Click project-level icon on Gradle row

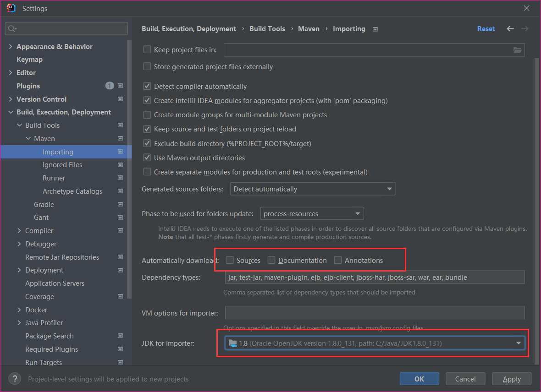(x=120, y=204)
